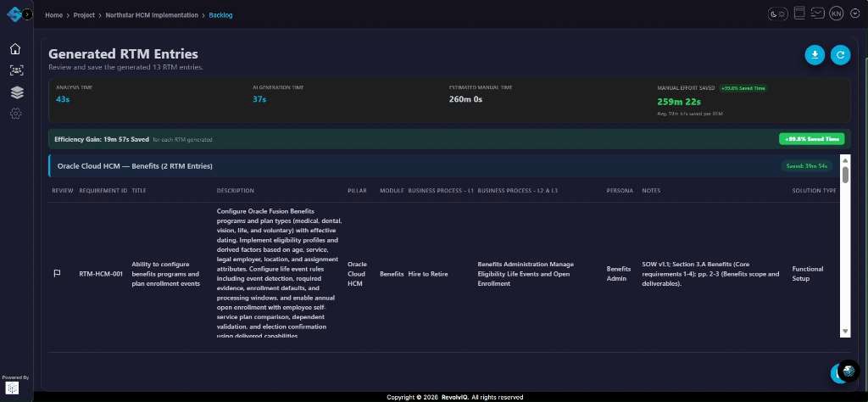The image size is (868, 402).
Task: Go to the Project breadcrumb
Action: coord(84,15)
